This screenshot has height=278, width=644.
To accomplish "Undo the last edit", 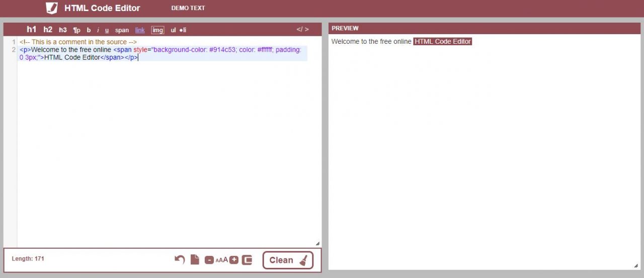I will [180, 259].
